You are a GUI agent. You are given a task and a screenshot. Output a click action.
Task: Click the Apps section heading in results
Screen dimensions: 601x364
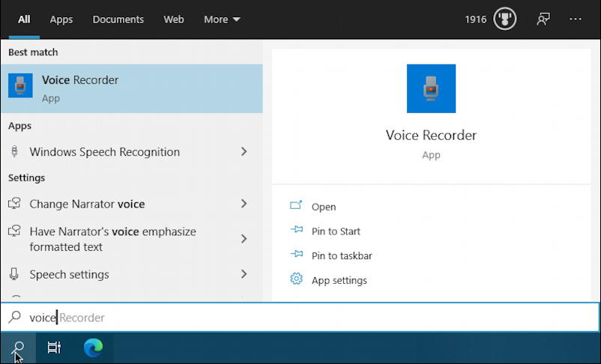point(20,126)
